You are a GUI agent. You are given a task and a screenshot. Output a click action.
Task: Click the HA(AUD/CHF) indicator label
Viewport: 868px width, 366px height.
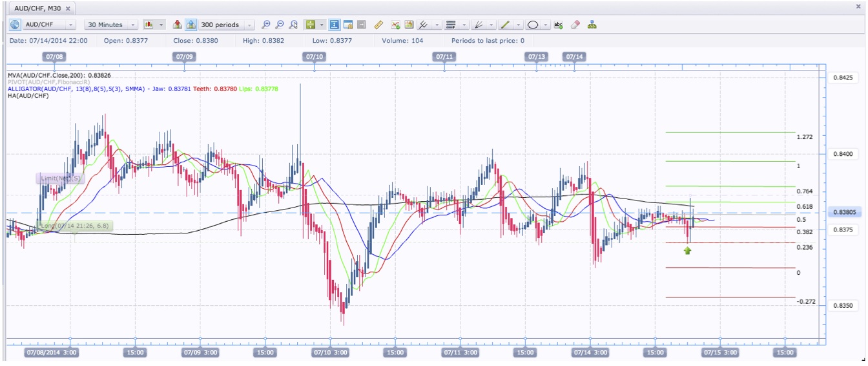[28, 95]
